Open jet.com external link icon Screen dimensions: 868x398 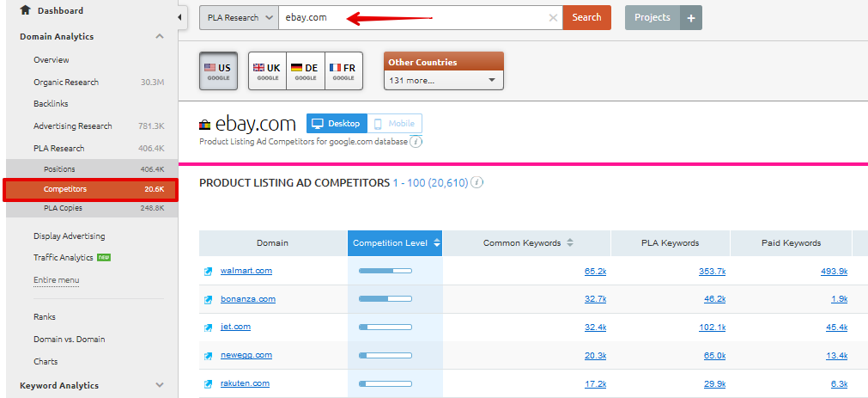click(208, 328)
